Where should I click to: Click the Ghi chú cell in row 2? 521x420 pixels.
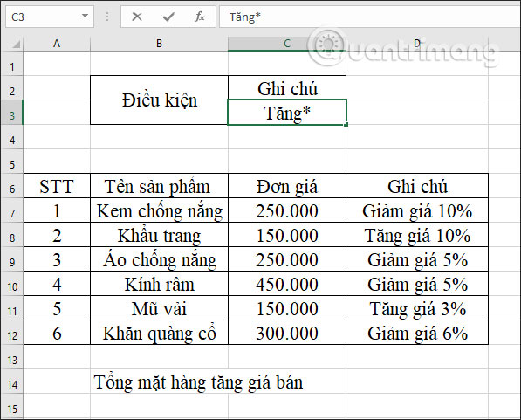[x=287, y=88]
